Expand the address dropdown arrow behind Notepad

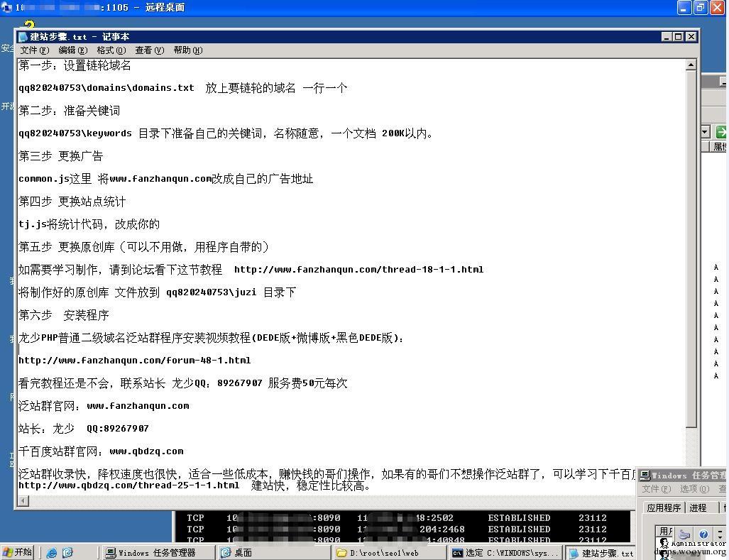coord(706,132)
